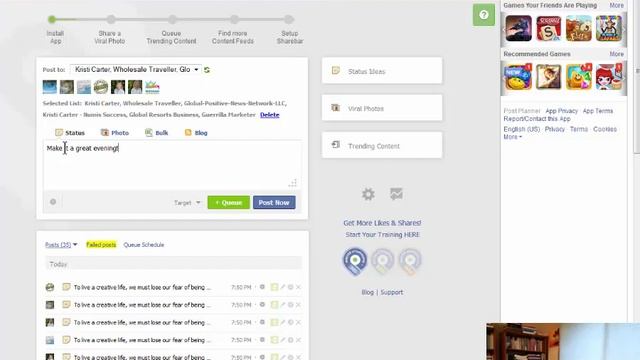Switch to the Photo tab

[x=115, y=133]
